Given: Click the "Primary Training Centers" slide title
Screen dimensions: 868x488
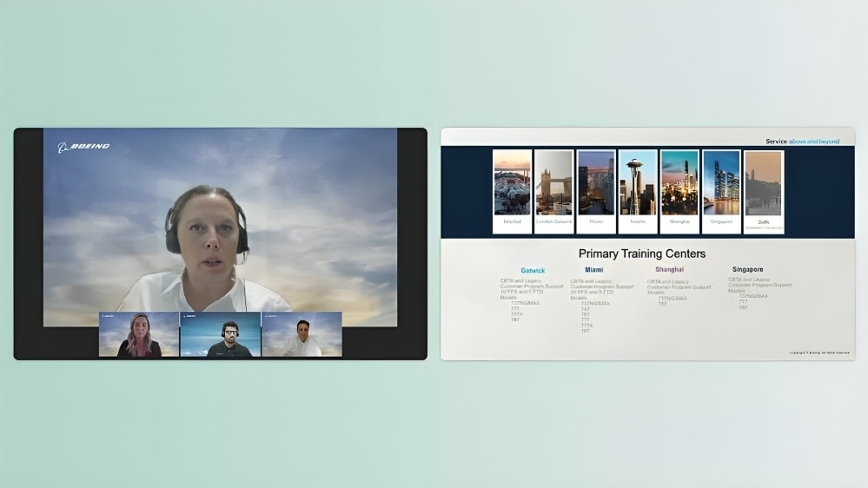Looking at the screenshot, I should coord(642,254).
